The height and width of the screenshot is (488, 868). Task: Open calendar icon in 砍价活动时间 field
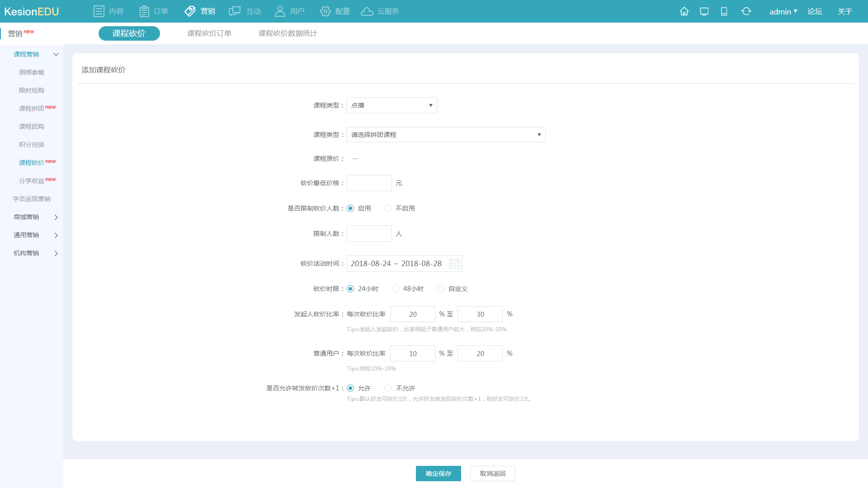pos(454,263)
